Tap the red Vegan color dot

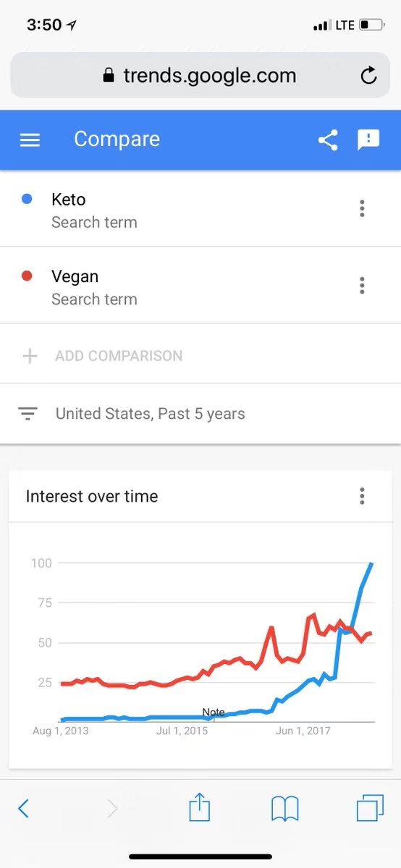point(27,276)
